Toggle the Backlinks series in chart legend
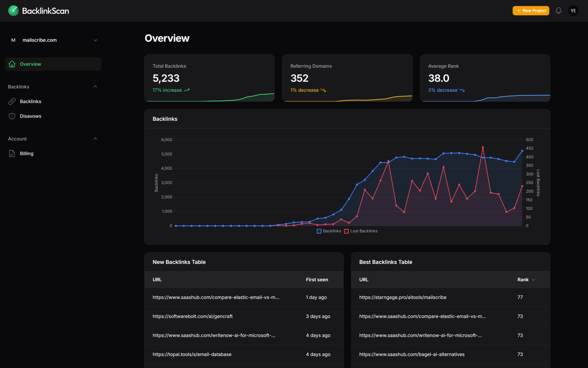The height and width of the screenshot is (368, 588). pos(329,231)
